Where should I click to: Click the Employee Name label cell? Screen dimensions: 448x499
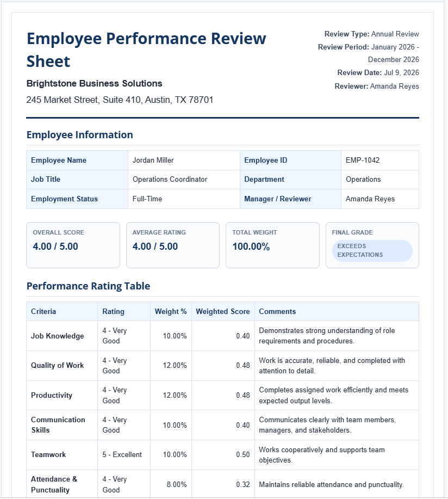point(77,161)
